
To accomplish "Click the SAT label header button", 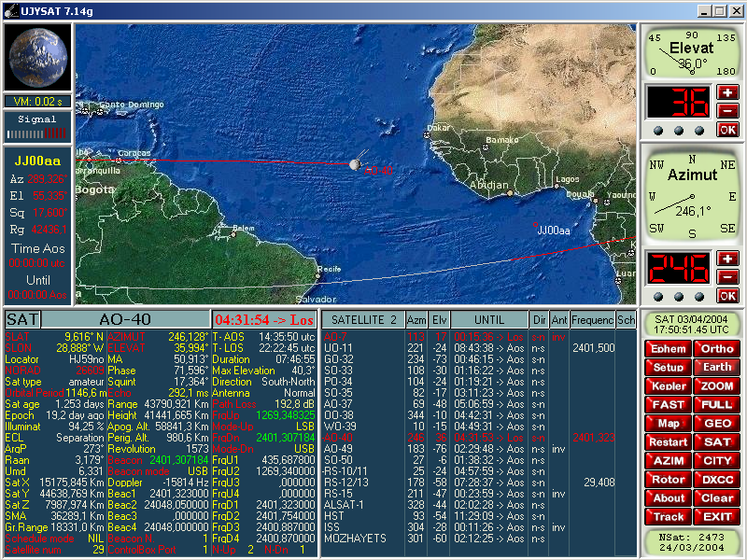I will [22, 319].
